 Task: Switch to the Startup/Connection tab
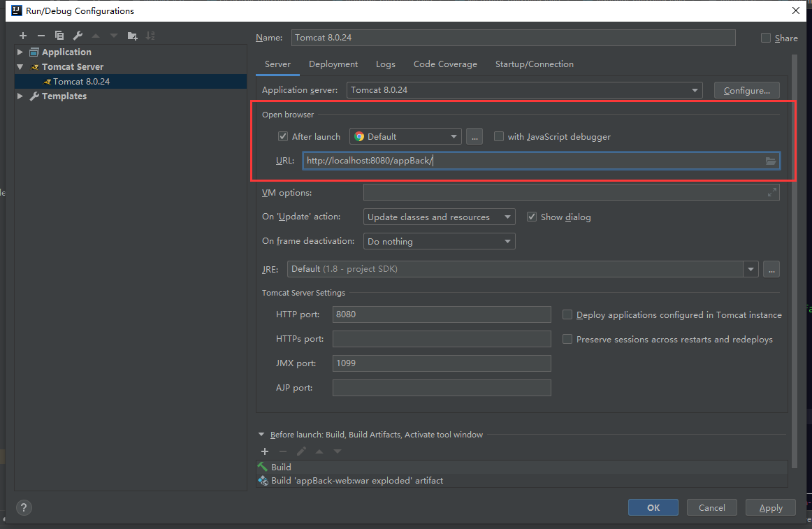pos(535,64)
